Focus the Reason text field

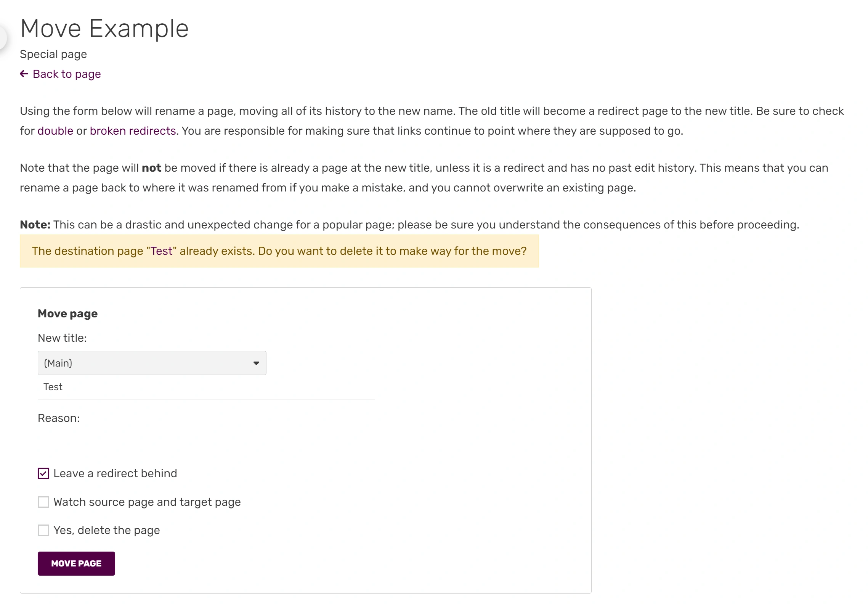pos(305,442)
